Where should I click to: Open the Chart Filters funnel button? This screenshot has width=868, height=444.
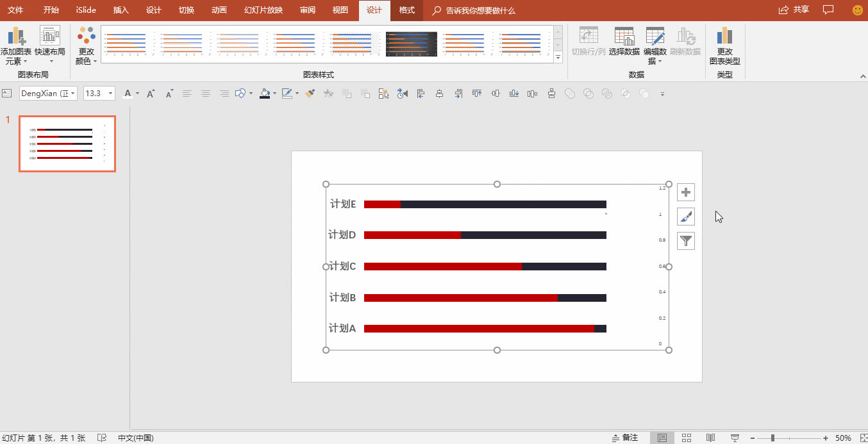click(x=686, y=241)
